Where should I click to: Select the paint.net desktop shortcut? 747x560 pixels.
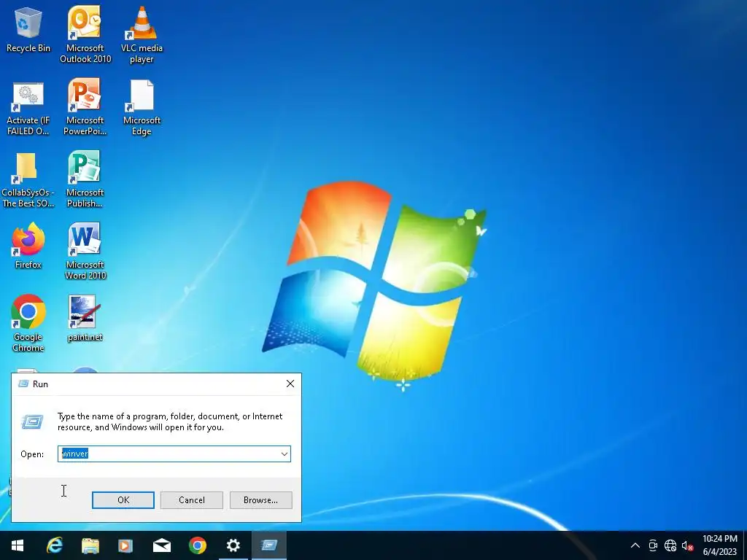[x=85, y=319]
